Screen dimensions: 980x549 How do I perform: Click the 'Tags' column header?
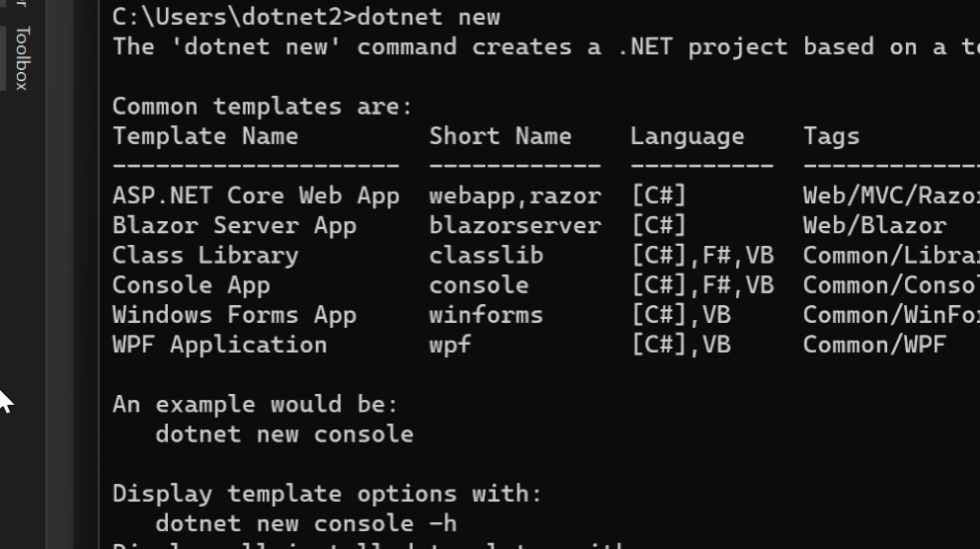[x=831, y=136]
